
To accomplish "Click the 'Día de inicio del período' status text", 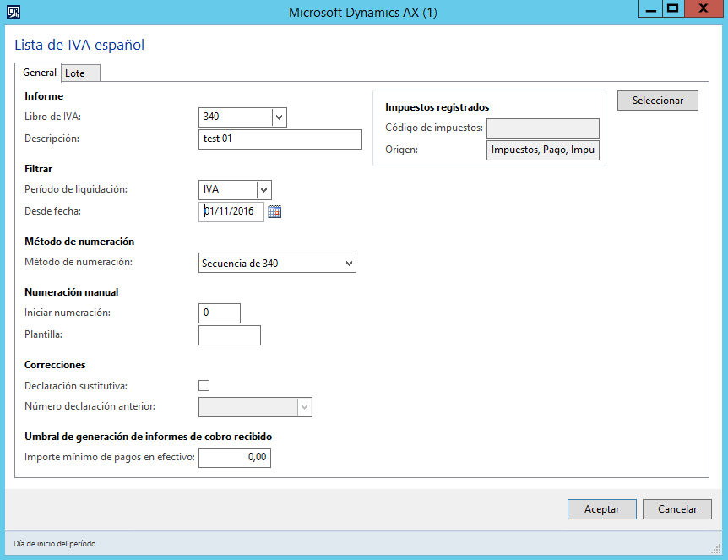I will (x=54, y=544).
